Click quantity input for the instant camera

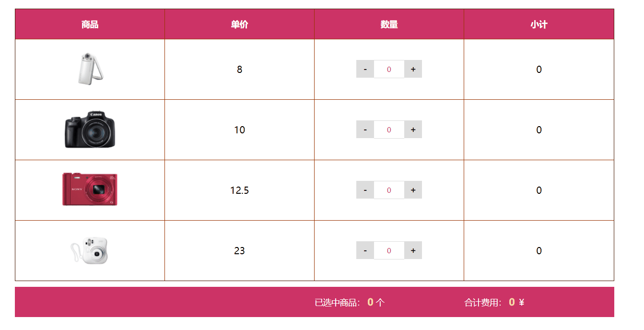pos(389,250)
